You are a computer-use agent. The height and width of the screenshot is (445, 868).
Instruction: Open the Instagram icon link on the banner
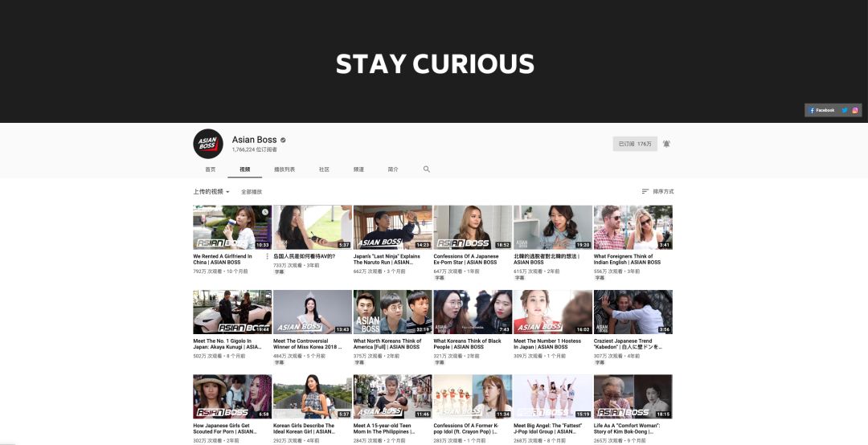pyautogui.click(x=855, y=110)
